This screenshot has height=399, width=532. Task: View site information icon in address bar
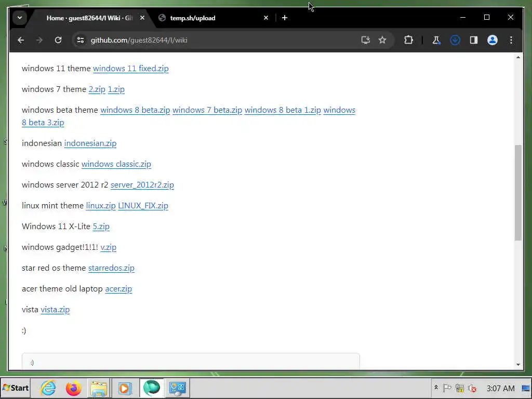[81, 40]
